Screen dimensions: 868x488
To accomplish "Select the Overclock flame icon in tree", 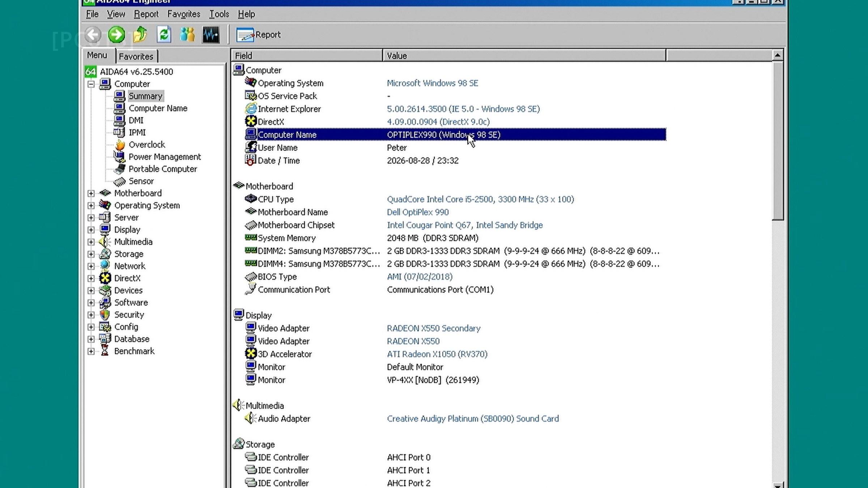I will tap(120, 145).
